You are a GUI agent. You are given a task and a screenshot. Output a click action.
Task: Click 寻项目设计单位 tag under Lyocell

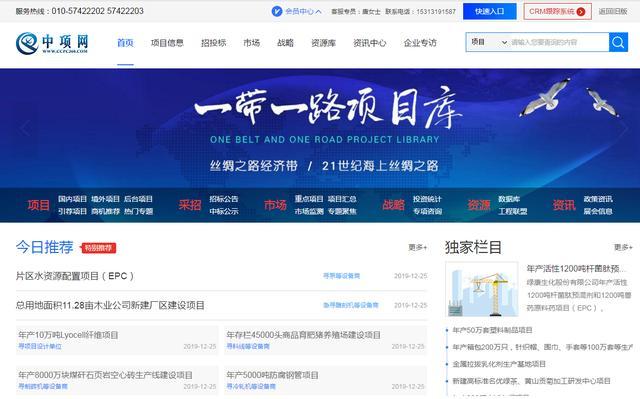(x=40, y=346)
